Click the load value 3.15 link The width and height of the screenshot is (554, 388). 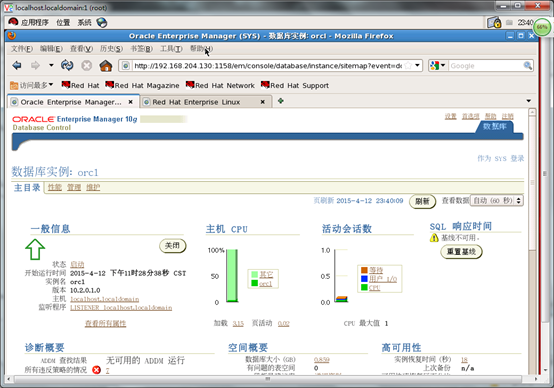coord(238,323)
